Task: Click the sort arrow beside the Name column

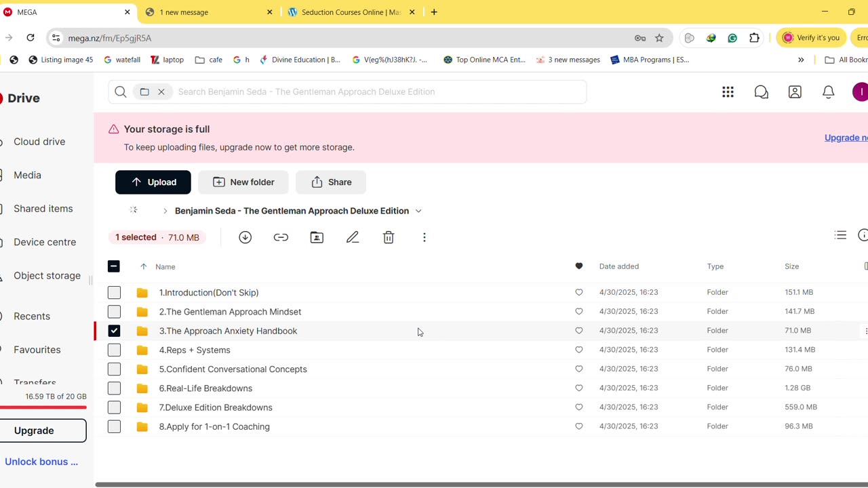Action: [x=143, y=266]
